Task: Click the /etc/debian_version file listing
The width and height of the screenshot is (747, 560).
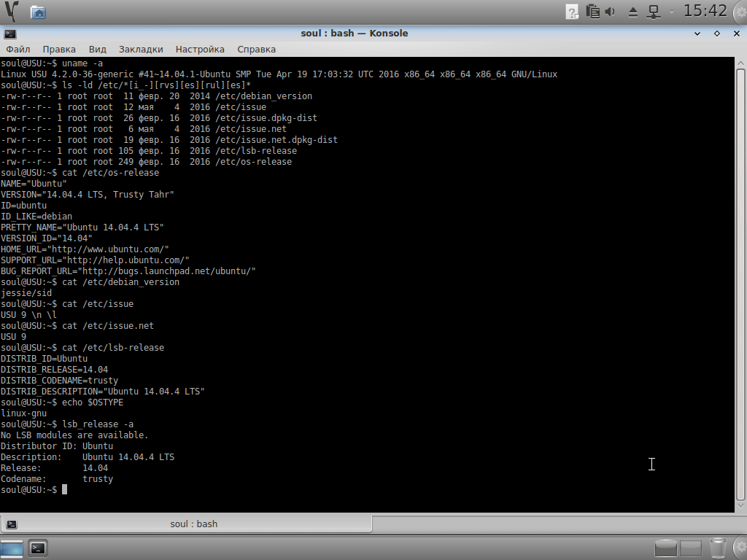Action: pos(156,96)
